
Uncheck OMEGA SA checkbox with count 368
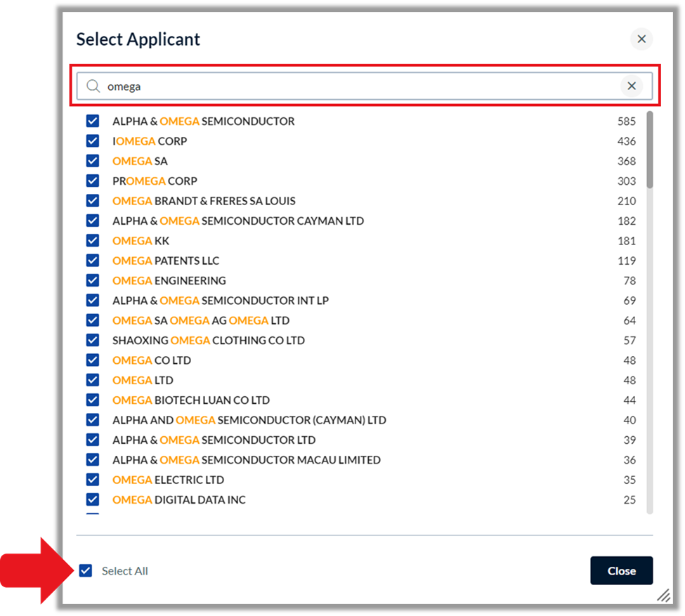tap(93, 161)
